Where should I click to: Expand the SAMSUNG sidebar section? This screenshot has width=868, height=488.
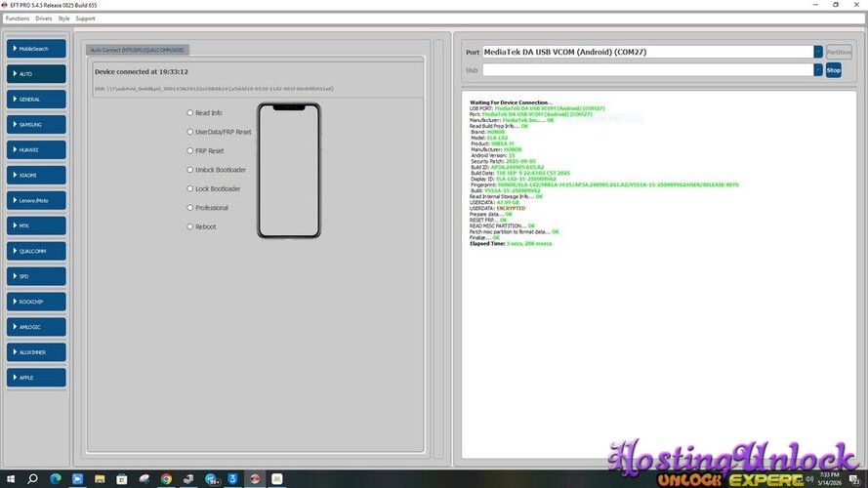36,125
